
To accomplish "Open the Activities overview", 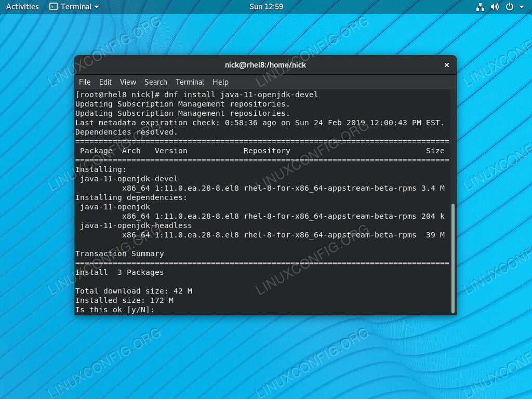I will click(x=22, y=7).
